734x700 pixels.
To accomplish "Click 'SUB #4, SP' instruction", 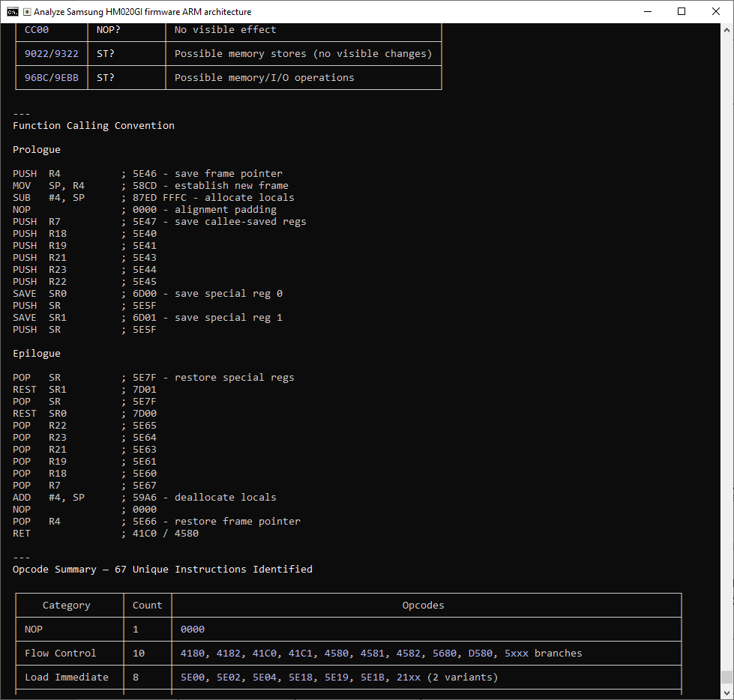I will [49, 197].
